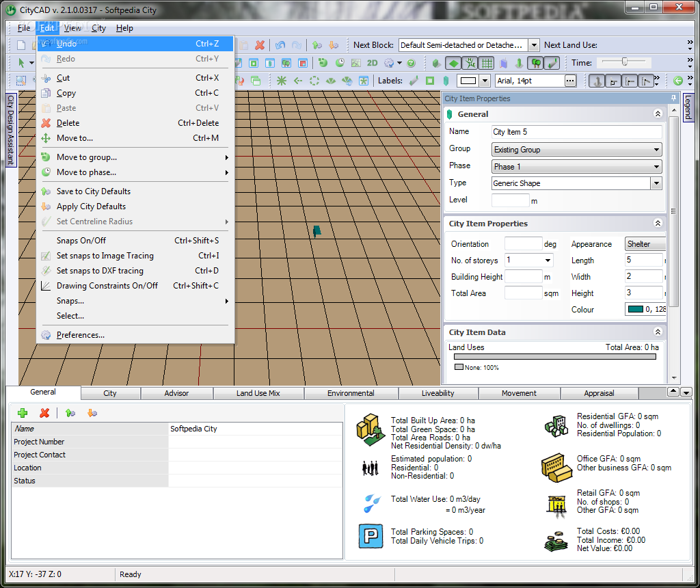The image size is (700, 588).
Task: Pin the City Item Properties panel
Action: pos(673,98)
